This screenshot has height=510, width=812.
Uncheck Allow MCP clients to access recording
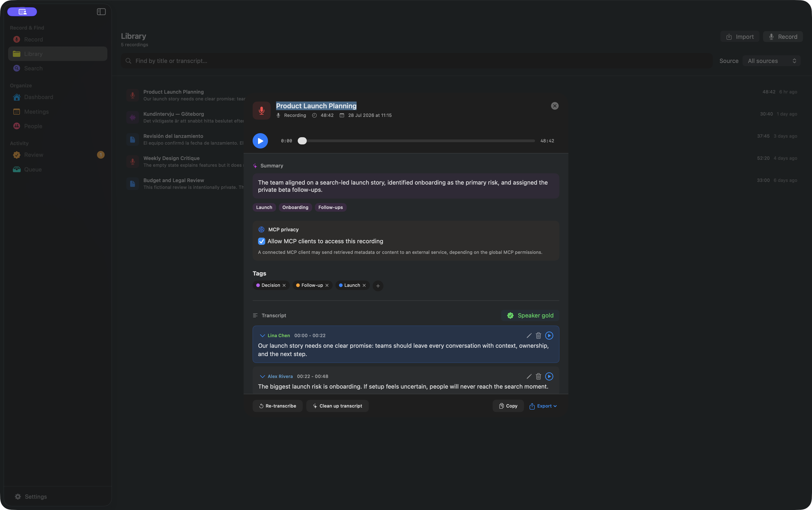click(262, 241)
